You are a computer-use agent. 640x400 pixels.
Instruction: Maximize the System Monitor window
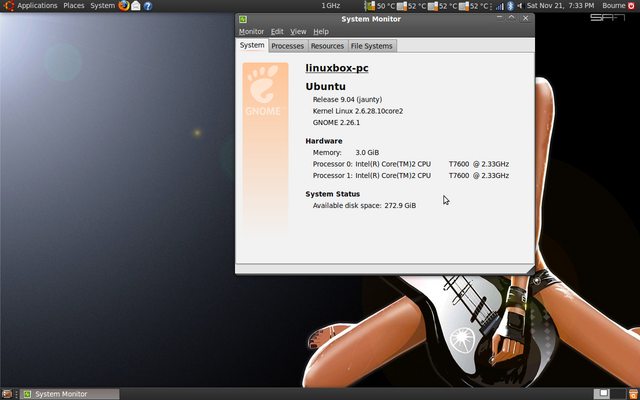[x=512, y=18]
